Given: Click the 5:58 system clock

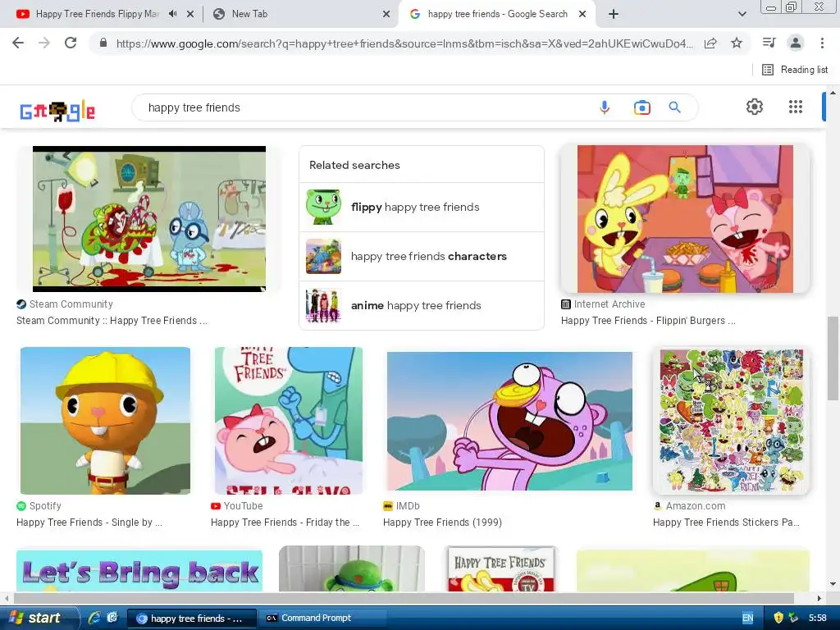Looking at the screenshot, I should click(818, 619).
